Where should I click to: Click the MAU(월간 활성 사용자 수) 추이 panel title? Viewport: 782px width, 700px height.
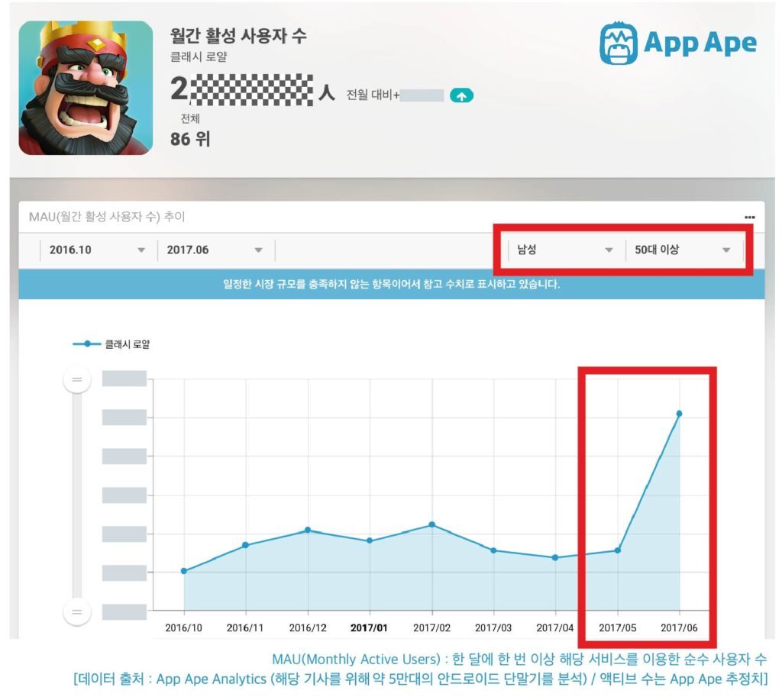tap(107, 216)
